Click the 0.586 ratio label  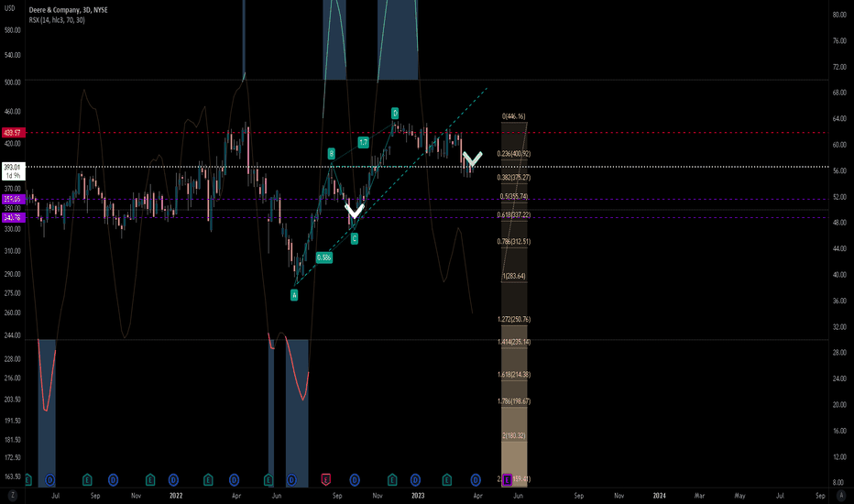pyautogui.click(x=324, y=257)
